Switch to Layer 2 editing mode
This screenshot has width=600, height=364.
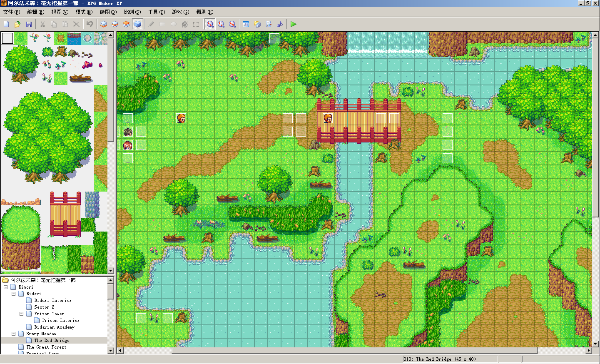115,24
